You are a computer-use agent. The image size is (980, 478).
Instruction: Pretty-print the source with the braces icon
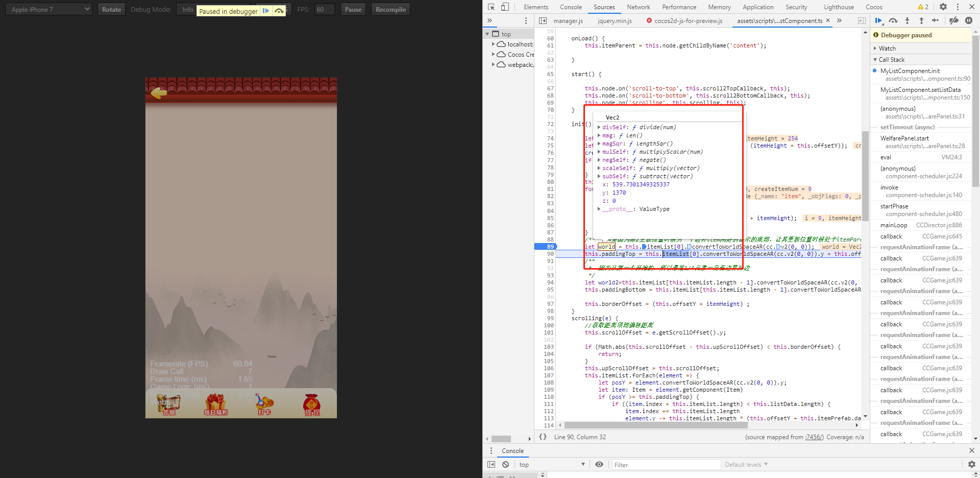tap(543, 437)
